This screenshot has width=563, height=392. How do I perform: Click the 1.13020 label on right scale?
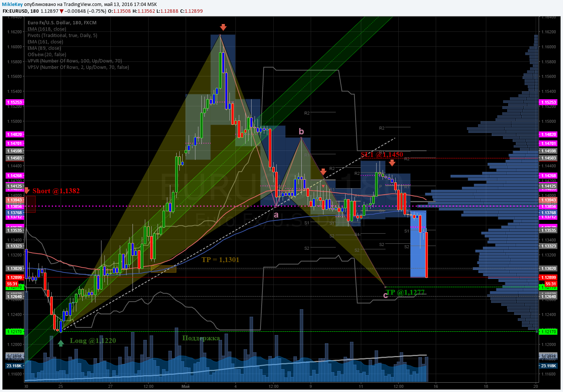[x=548, y=268]
